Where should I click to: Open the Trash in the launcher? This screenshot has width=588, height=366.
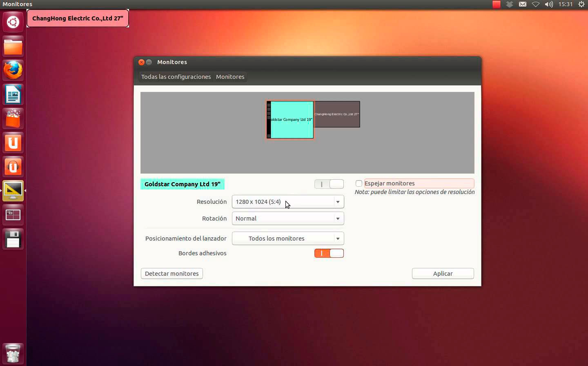pos(13,353)
